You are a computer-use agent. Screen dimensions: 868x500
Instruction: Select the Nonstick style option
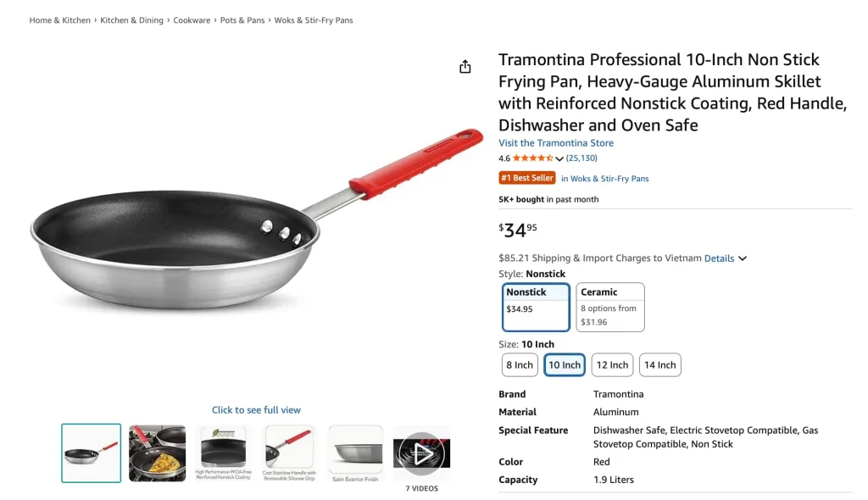(535, 307)
